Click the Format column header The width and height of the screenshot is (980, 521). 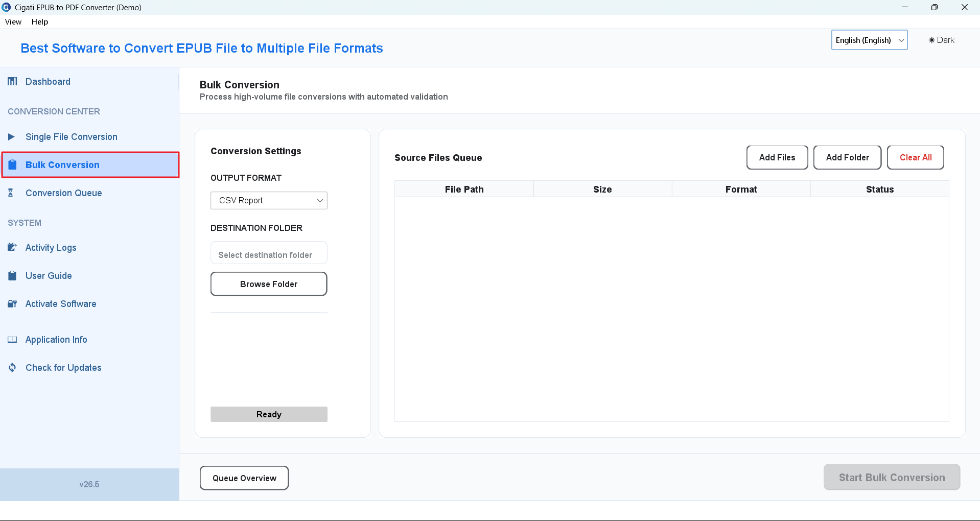coord(741,189)
